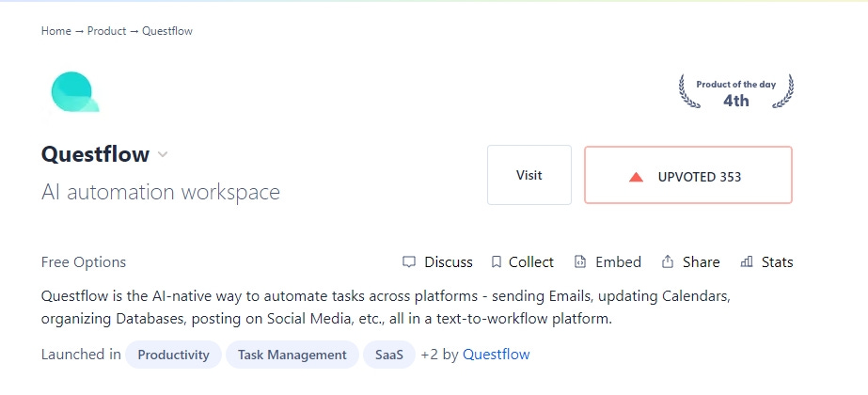Expand the chevron next to Questflow title
This screenshot has width=868, height=395.
[x=162, y=154]
